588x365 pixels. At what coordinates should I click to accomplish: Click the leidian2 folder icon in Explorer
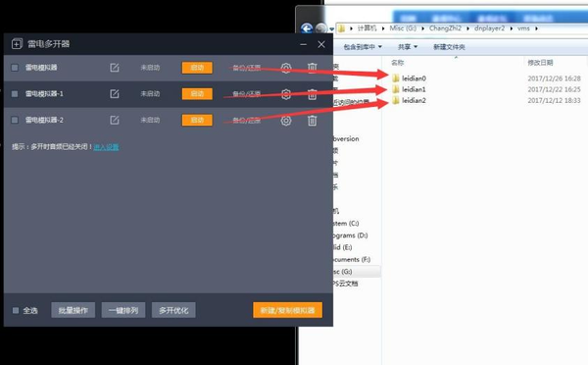pyautogui.click(x=396, y=100)
